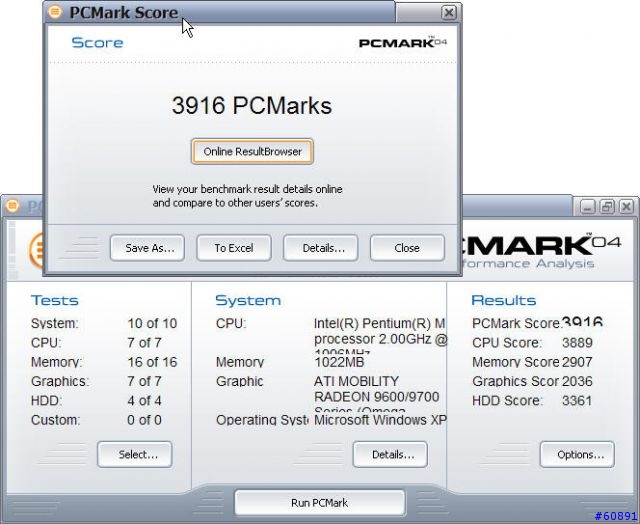Close PCMark Score dialog with X icon

coord(449,13)
